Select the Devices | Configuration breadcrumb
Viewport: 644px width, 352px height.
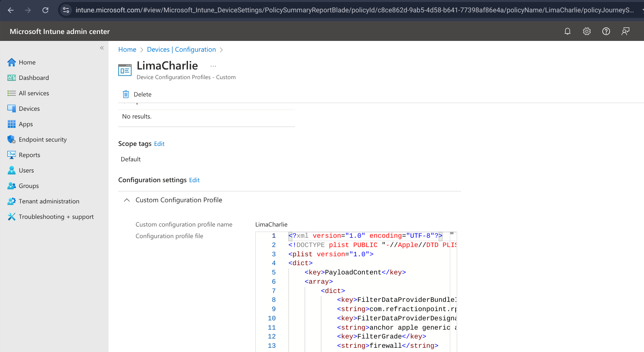[181, 49]
